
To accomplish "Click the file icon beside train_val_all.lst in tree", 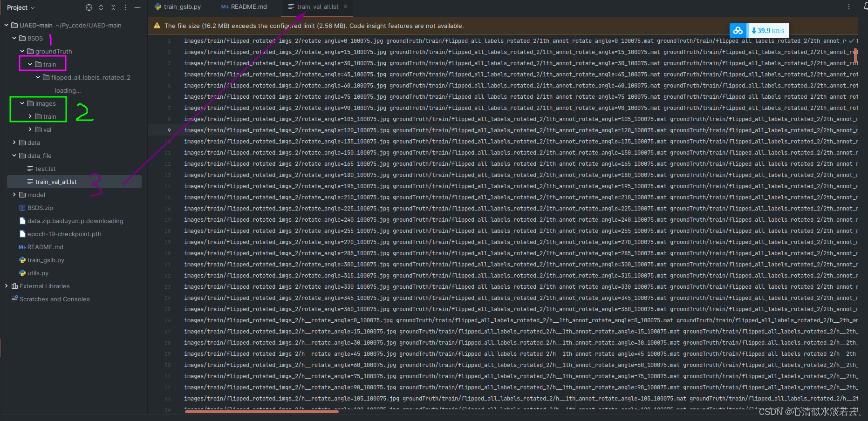I will [30, 182].
